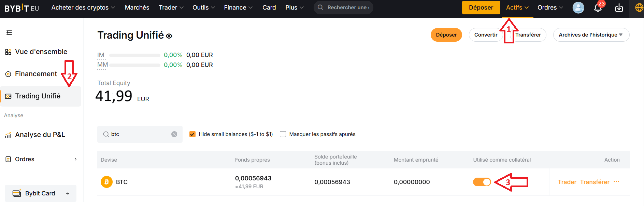Click the Transférer button near Convertir

click(x=528, y=35)
